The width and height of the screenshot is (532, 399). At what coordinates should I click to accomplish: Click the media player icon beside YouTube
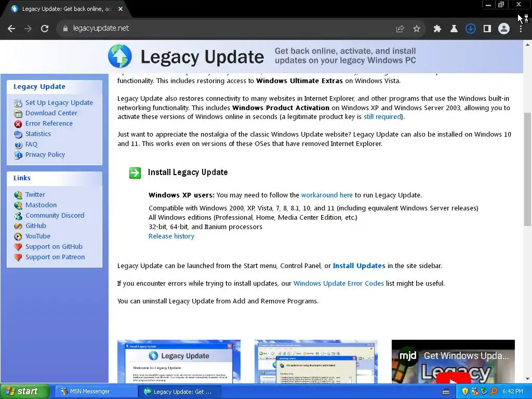click(18, 236)
